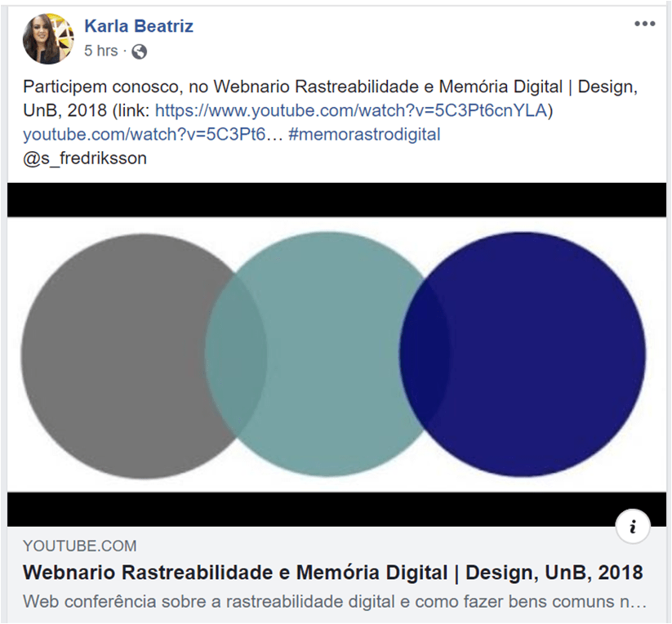Click the globe public audience icon
The height and width of the screenshot is (624, 672).
tap(140, 51)
